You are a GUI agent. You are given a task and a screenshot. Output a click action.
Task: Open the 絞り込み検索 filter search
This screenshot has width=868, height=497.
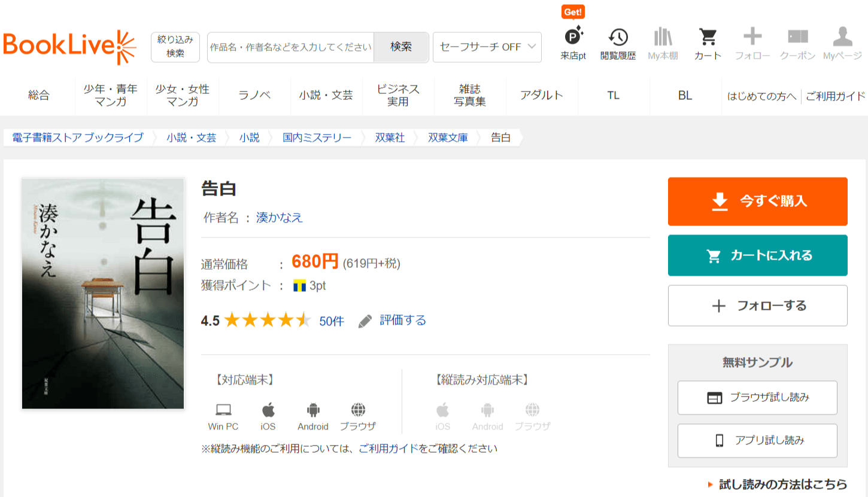[175, 47]
